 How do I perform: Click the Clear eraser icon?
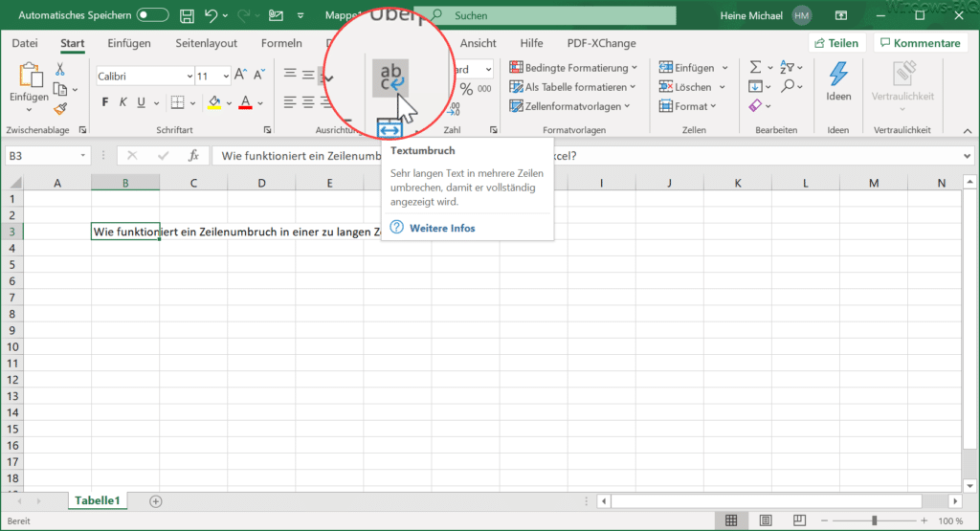point(756,105)
